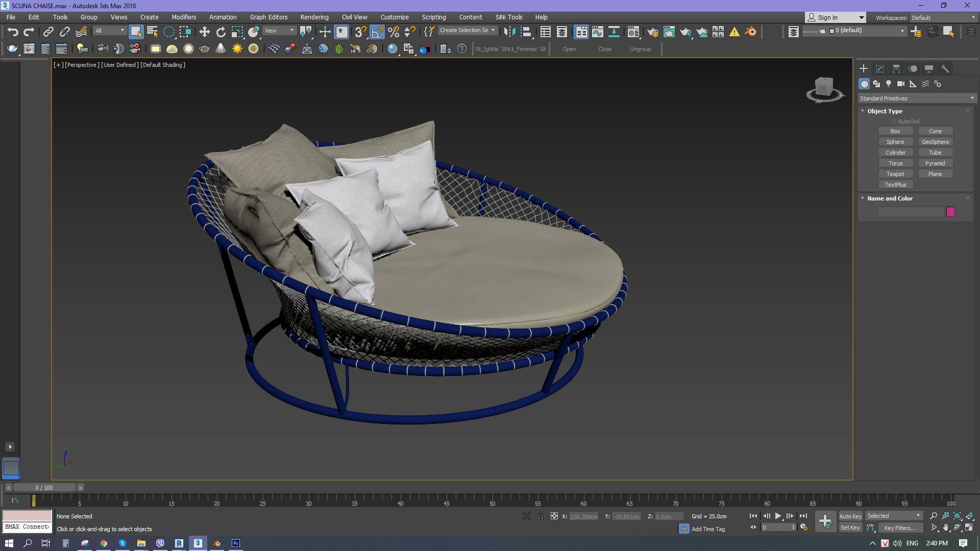The height and width of the screenshot is (551, 980).
Task: Toggle Percent Snap
Action: [x=394, y=32]
